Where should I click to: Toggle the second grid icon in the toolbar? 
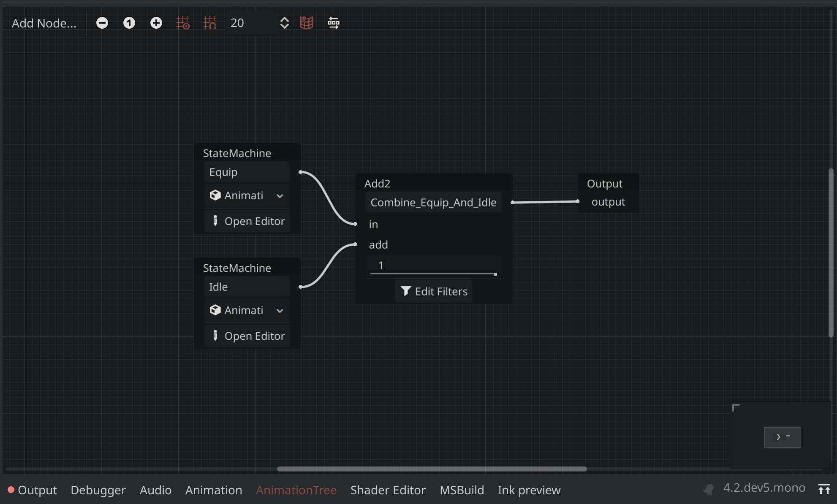[210, 23]
